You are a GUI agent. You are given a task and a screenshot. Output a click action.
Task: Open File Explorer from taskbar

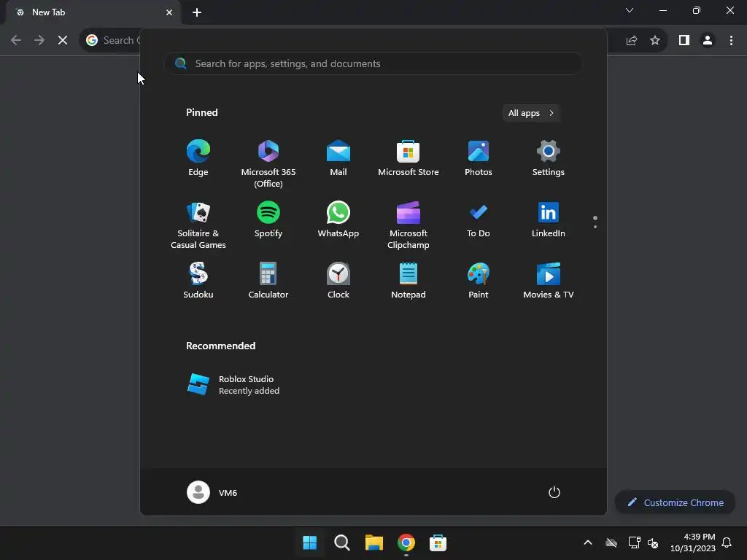(374, 542)
